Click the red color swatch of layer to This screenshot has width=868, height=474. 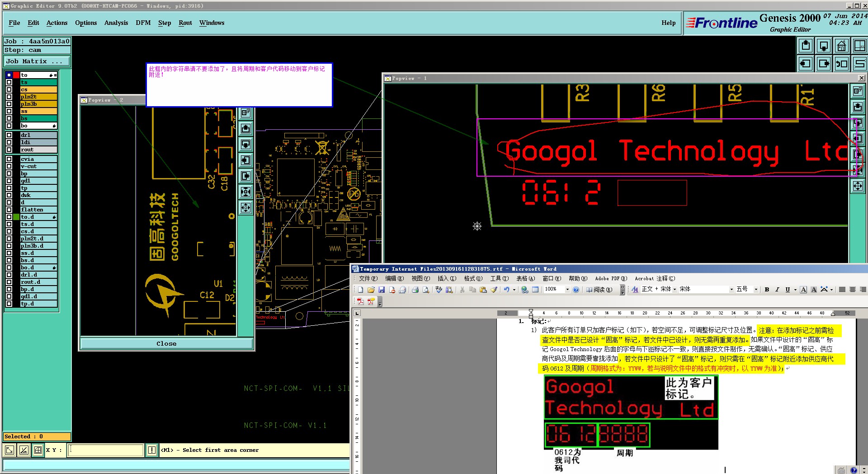point(16,75)
